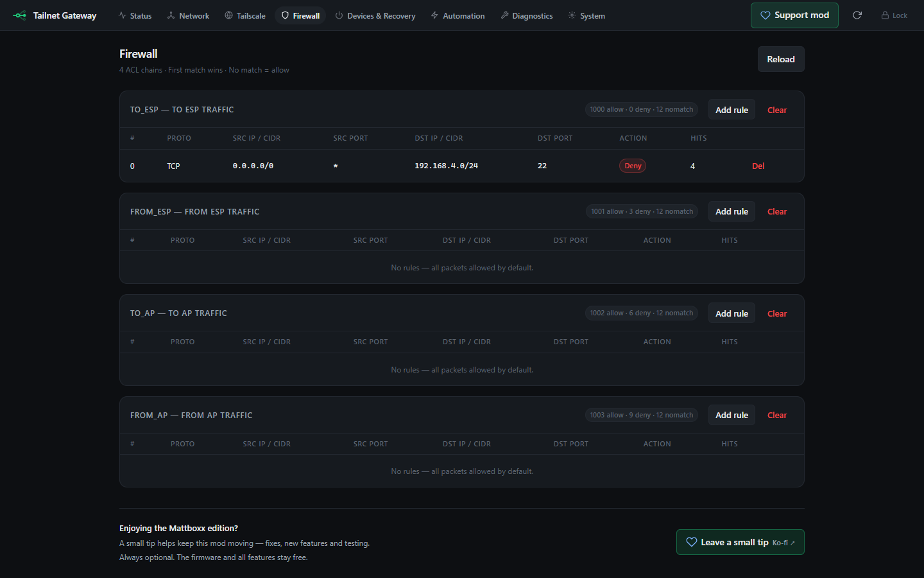Click the TCP protocol cell
This screenshot has height=578, width=924.
(x=173, y=166)
